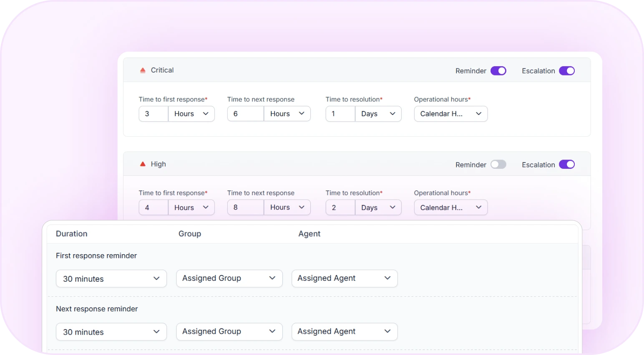
Task: Expand High Operational hours Calendar dropdown
Action: point(451,207)
